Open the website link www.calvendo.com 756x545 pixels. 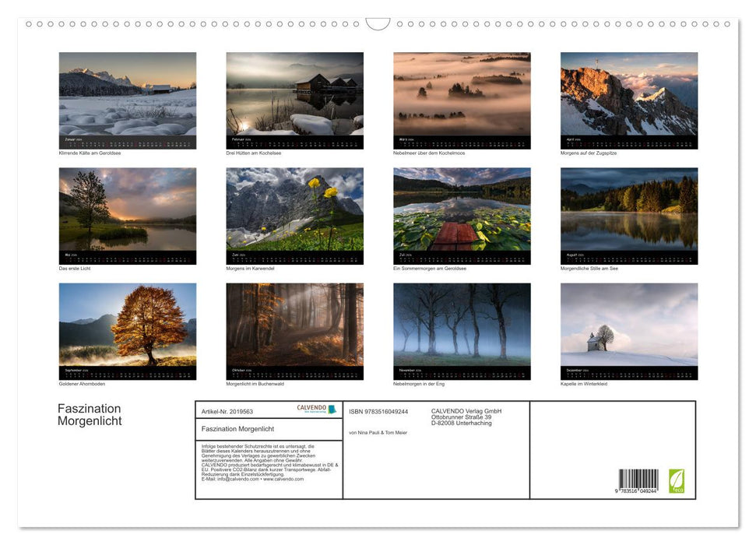tap(285, 480)
